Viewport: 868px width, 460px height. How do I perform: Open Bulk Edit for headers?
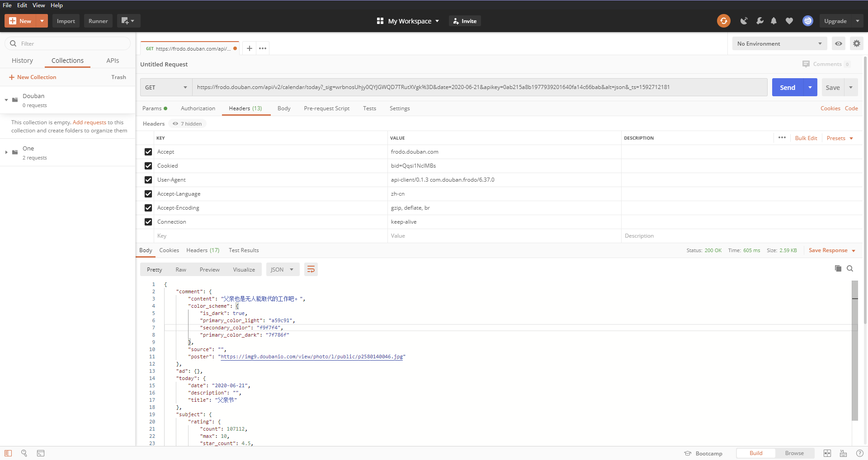pos(806,138)
